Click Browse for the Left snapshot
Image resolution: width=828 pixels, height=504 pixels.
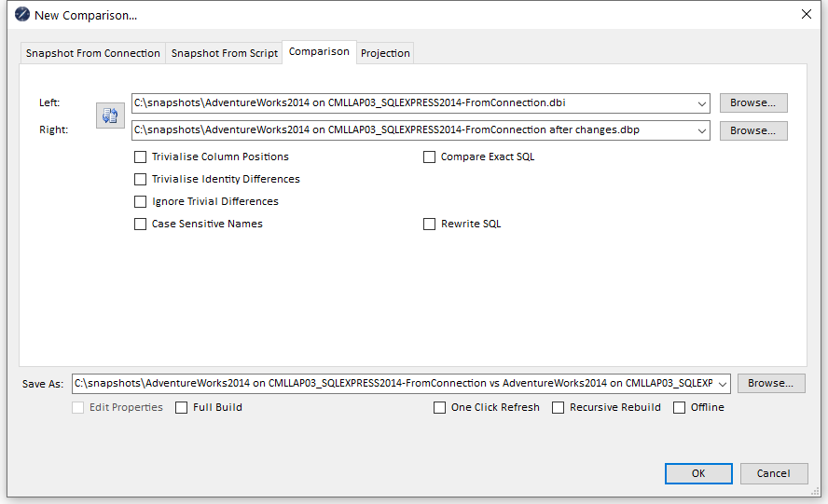coord(752,103)
